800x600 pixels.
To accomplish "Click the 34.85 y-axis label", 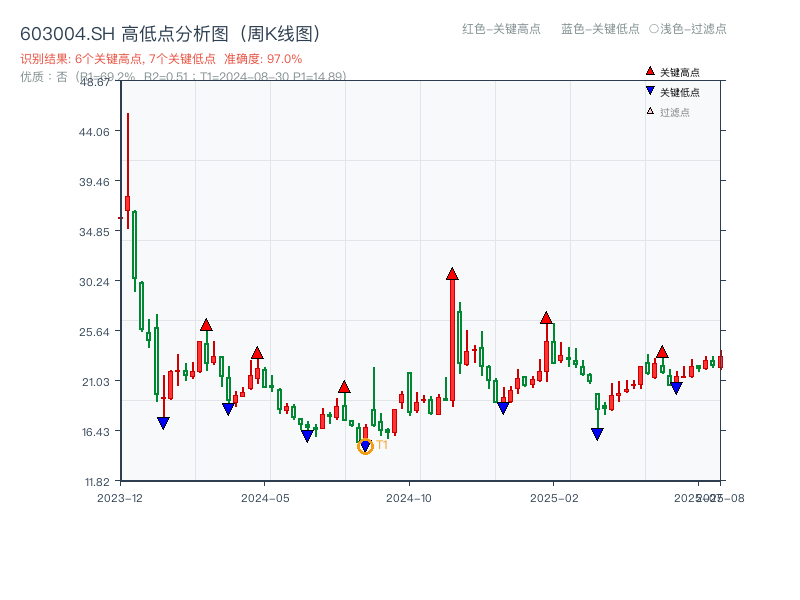I will coord(94,232).
